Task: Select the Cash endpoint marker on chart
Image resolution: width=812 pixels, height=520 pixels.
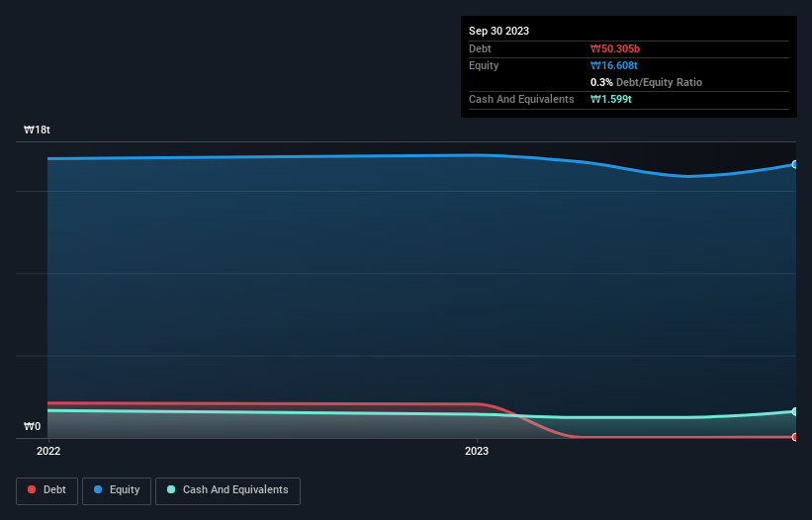Action: click(x=795, y=412)
